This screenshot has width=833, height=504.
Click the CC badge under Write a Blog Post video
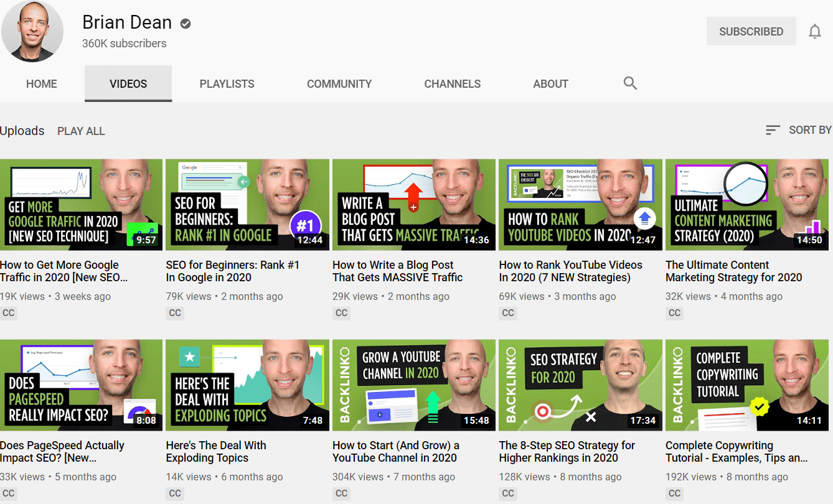[341, 313]
